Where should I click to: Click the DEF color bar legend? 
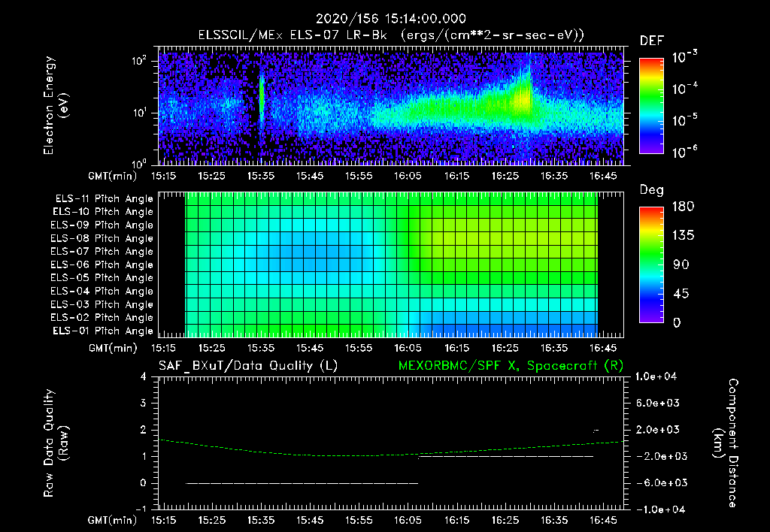pos(651,106)
